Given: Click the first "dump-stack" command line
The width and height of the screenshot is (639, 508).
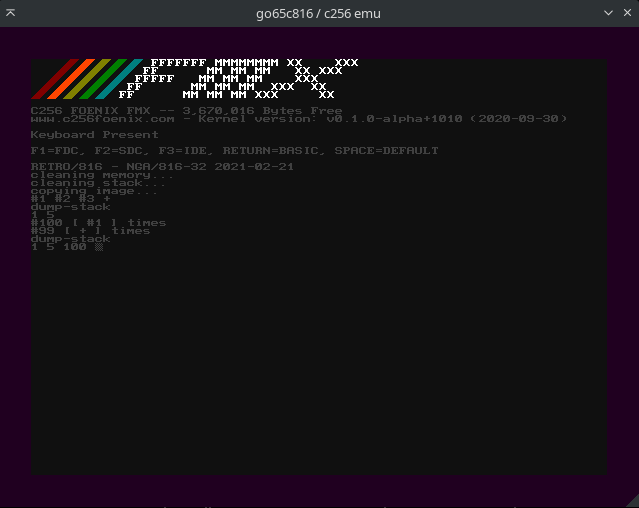Looking at the screenshot, I should coord(71,207).
